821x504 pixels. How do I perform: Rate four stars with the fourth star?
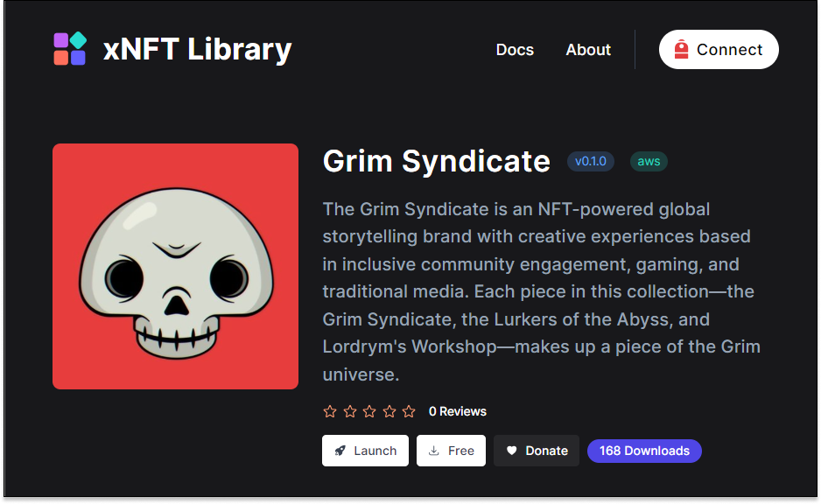click(x=389, y=411)
